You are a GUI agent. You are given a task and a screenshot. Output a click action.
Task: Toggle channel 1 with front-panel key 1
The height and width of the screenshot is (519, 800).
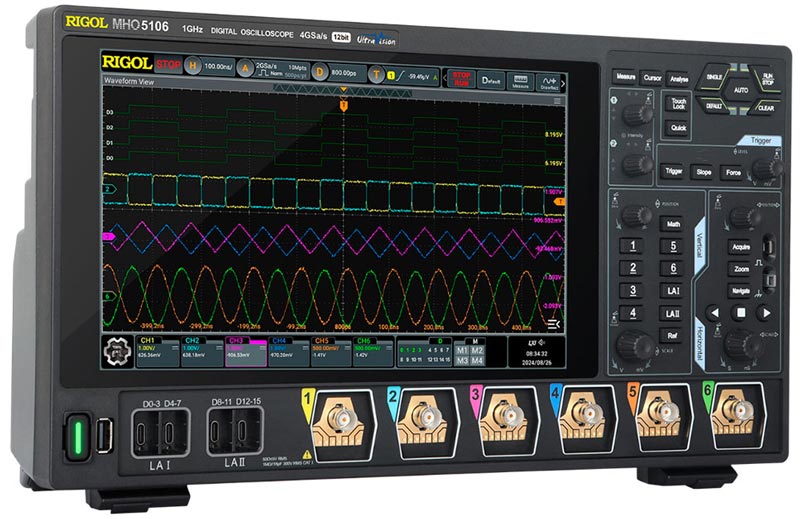coord(633,245)
